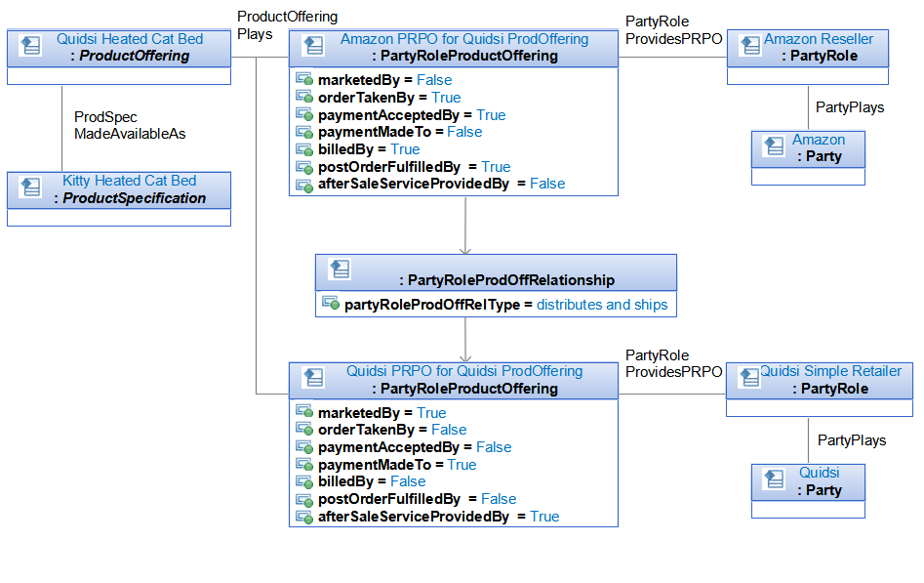This screenshot has width=924, height=583.
Task: Click the attribute icon beside 'billedBy = True'
Action: coord(304,149)
